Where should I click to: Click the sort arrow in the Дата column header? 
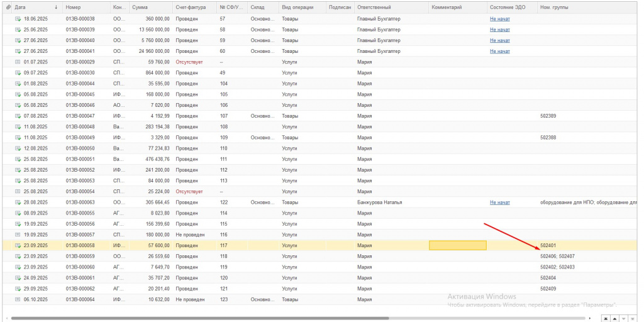pyautogui.click(x=56, y=8)
